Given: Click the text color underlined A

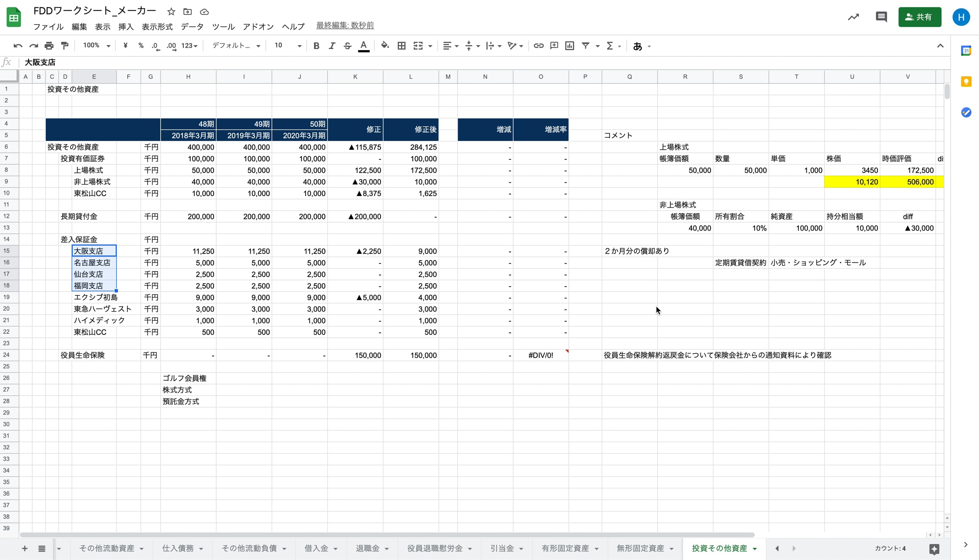Looking at the screenshot, I should (363, 46).
